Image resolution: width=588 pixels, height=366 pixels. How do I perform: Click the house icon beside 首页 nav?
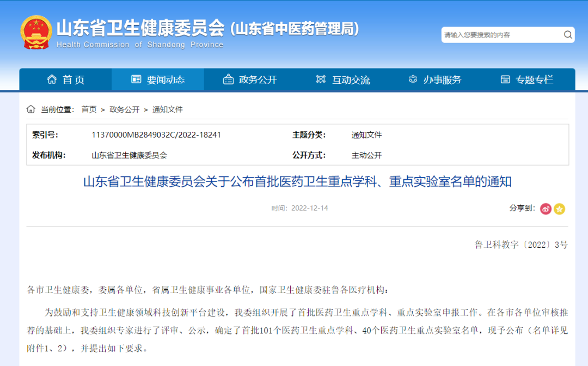(52, 80)
